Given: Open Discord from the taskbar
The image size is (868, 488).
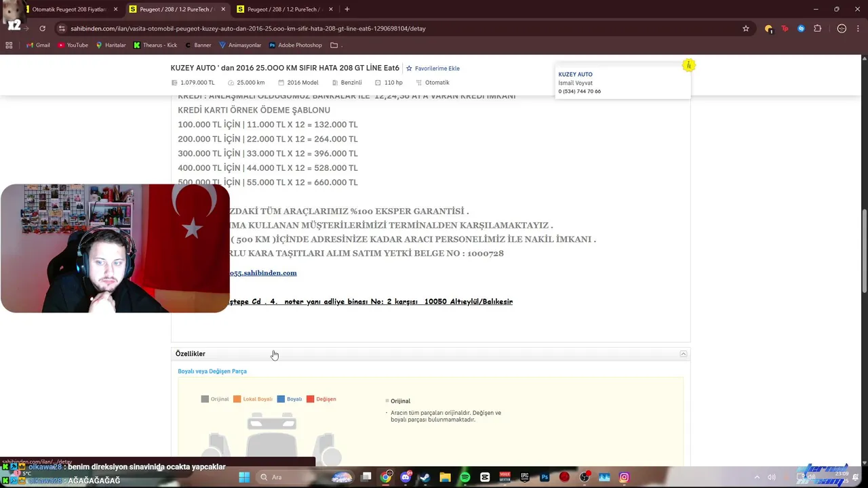Looking at the screenshot, I should point(406,477).
